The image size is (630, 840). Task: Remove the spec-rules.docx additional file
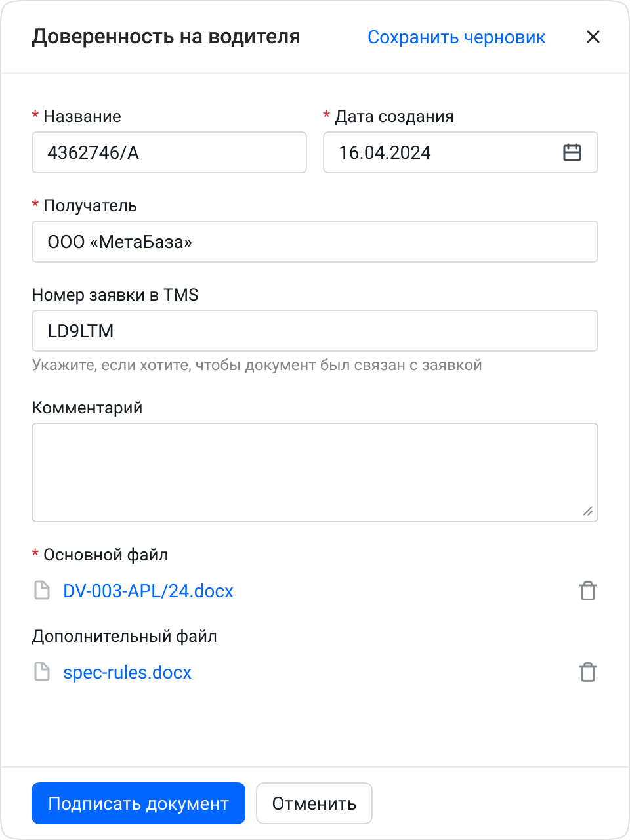[x=588, y=672]
